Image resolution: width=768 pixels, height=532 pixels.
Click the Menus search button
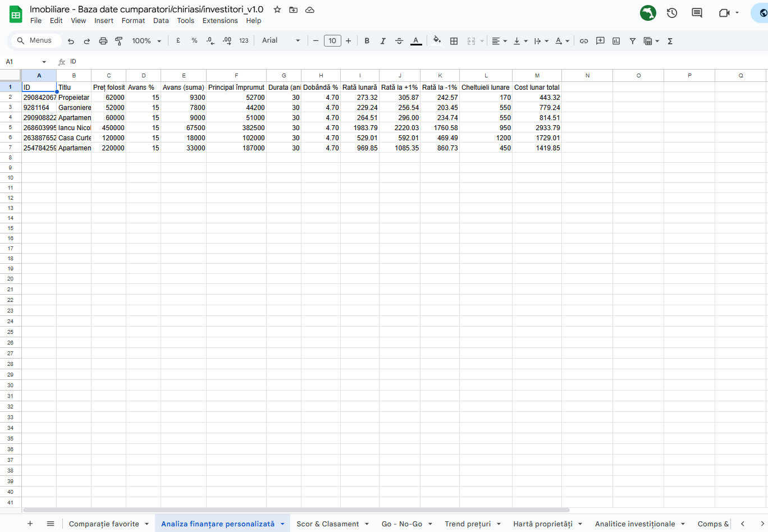(35, 40)
